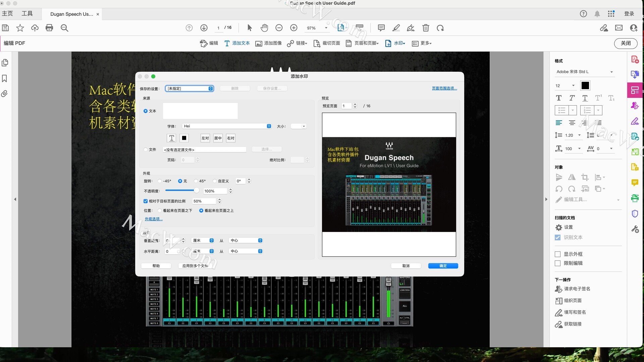644x362 pixels.
Task: Open the 页面范围选项 link
Action: (444, 88)
